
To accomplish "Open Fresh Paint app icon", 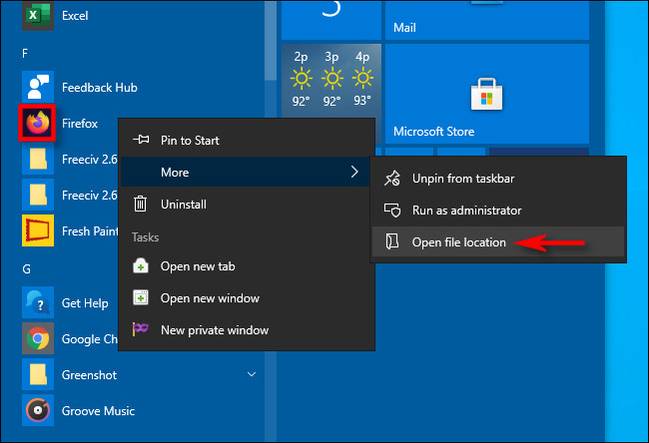I will coord(38,230).
